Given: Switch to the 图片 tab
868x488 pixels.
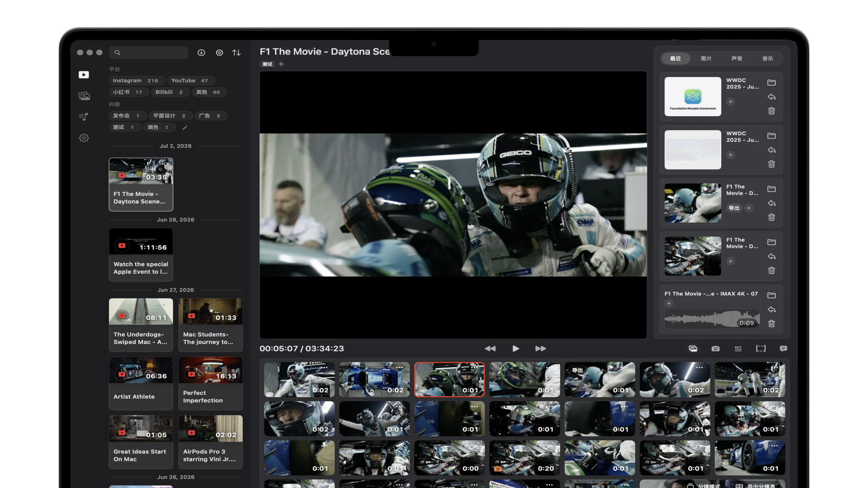Looking at the screenshot, I should (x=706, y=59).
